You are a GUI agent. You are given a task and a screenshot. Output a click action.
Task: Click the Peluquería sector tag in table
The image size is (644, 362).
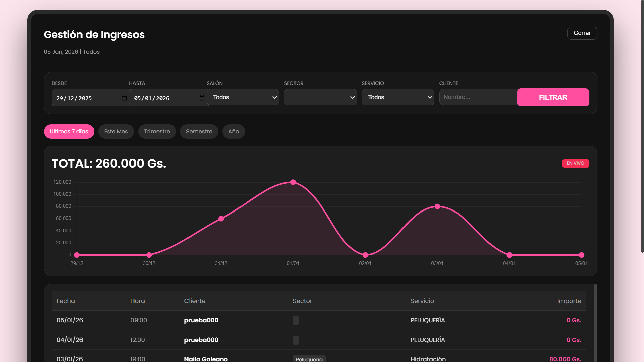pyautogui.click(x=309, y=359)
